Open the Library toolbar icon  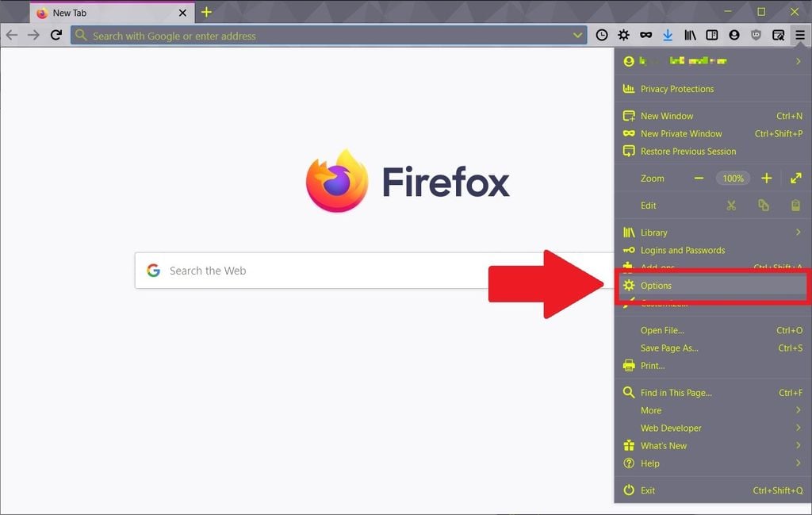click(x=690, y=35)
